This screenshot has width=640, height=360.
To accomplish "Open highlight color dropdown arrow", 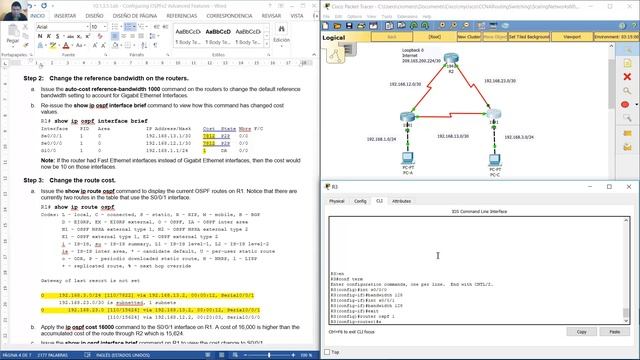I will (x=58, y=45).
